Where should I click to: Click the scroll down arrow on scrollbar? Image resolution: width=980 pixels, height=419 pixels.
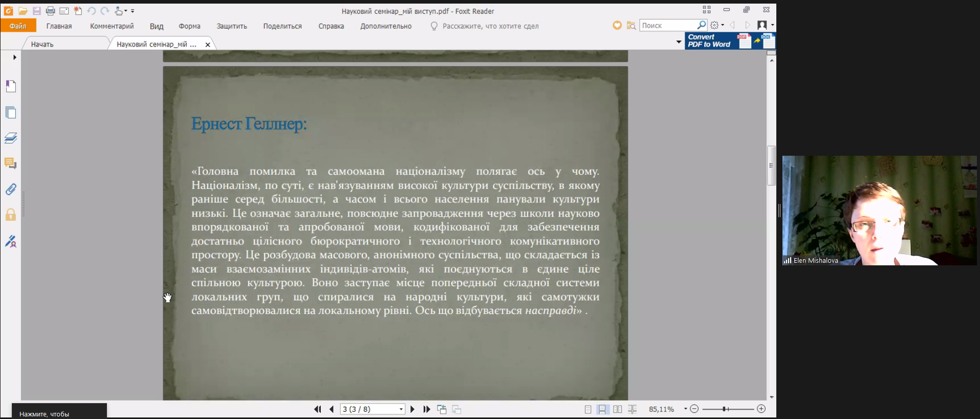coord(771,397)
